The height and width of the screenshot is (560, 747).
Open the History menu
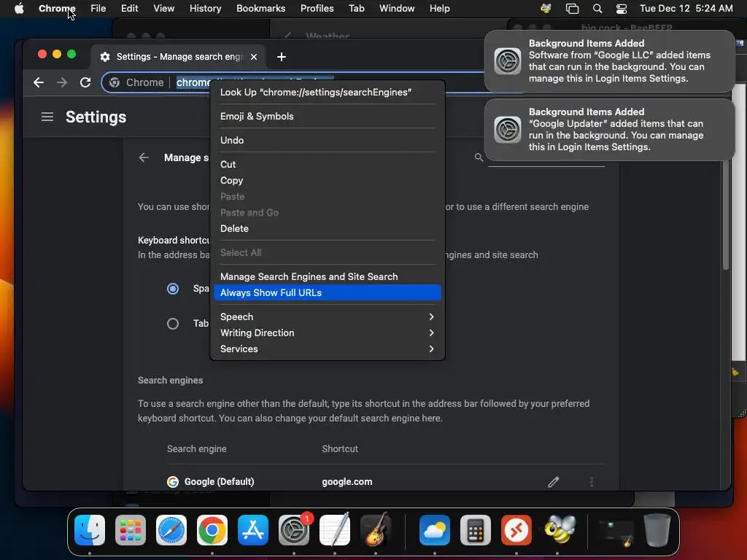click(x=205, y=8)
